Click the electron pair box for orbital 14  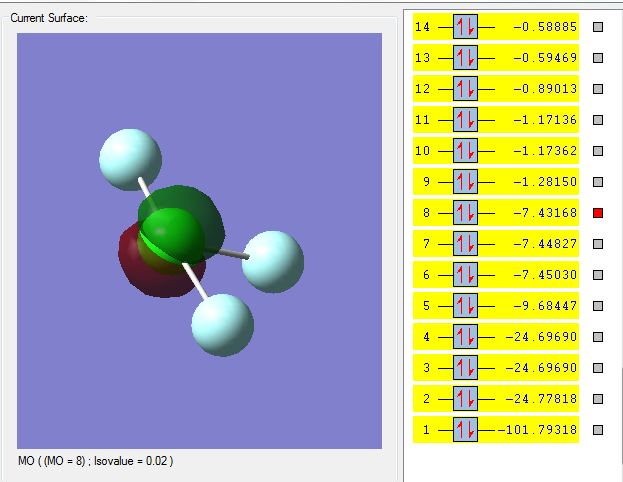[466, 28]
